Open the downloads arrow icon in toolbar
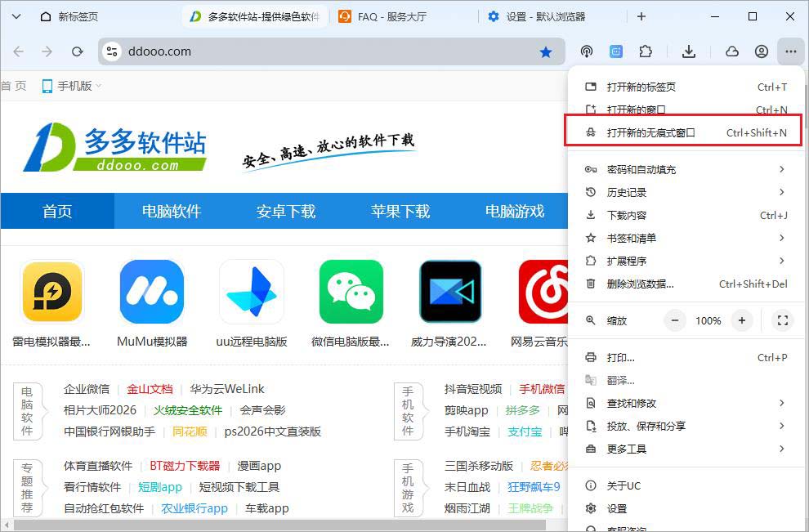 coord(689,51)
